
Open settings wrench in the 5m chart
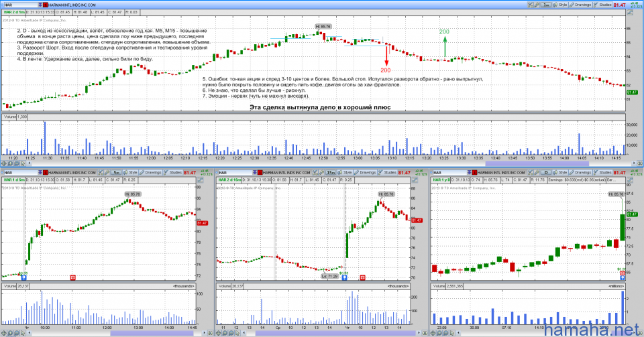[x=107, y=172]
